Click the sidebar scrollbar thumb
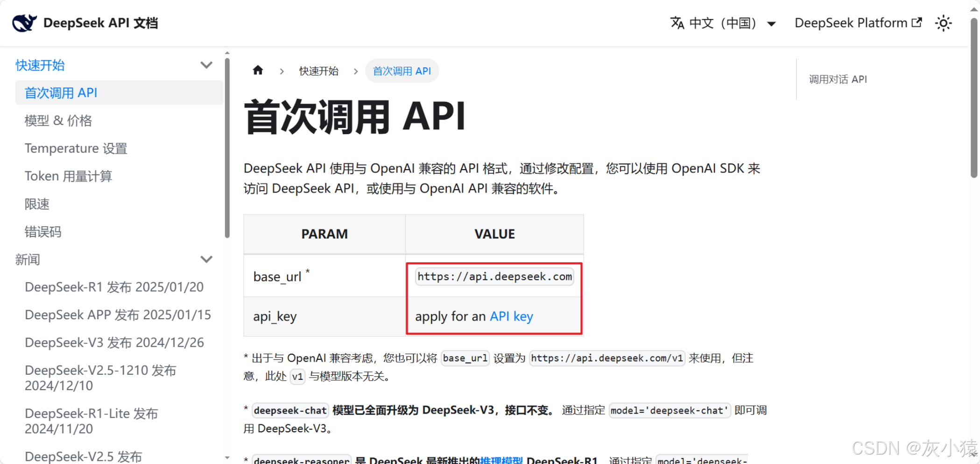 coord(227,148)
